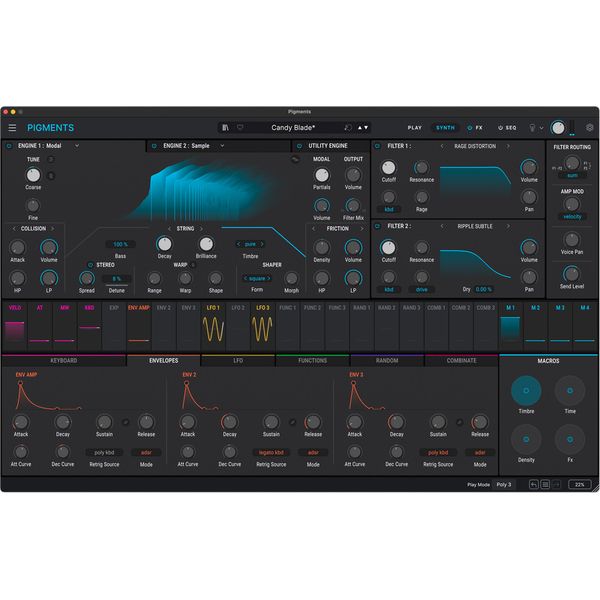
Task: Toggle Engine 1 Modal power button
Action: 10,146
